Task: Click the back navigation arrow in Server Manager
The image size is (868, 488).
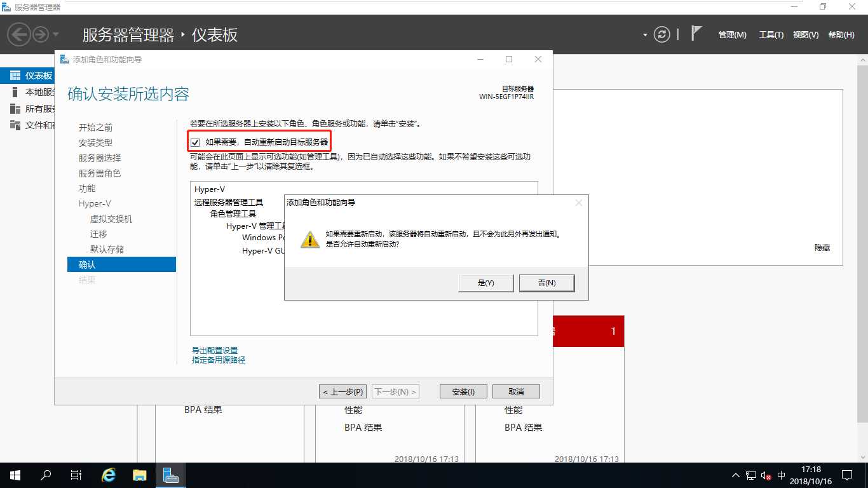Action: [19, 34]
